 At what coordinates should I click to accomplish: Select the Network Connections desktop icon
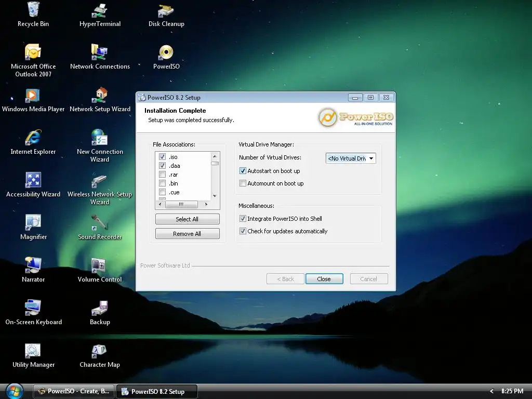100,56
